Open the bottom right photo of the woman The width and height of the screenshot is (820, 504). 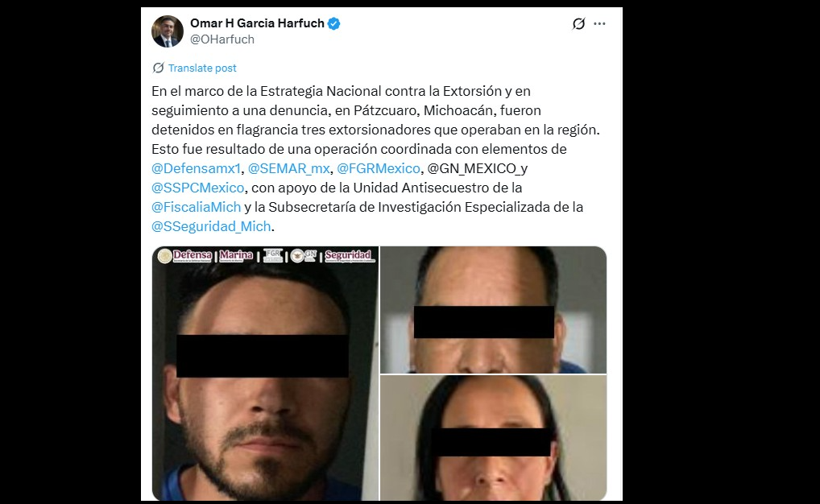494,438
